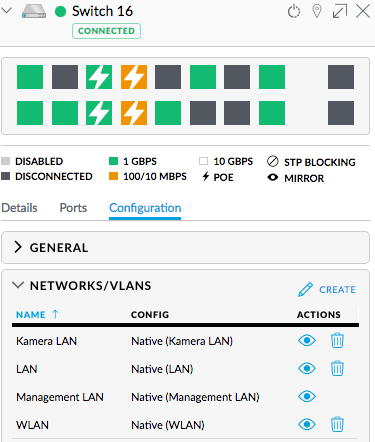
Task: Click CREATE to add a network
Action: [x=327, y=289]
